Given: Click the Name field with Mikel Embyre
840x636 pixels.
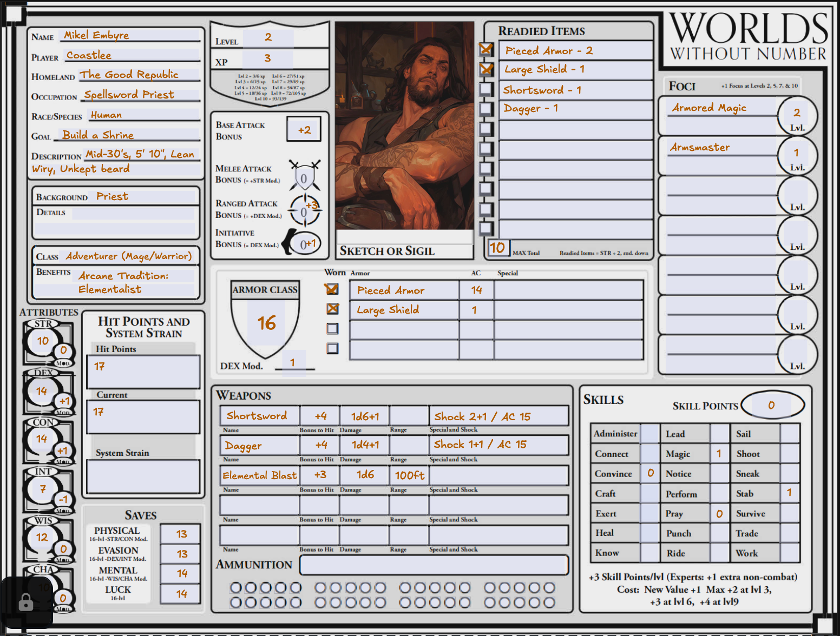Looking at the screenshot, I should pos(130,36).
